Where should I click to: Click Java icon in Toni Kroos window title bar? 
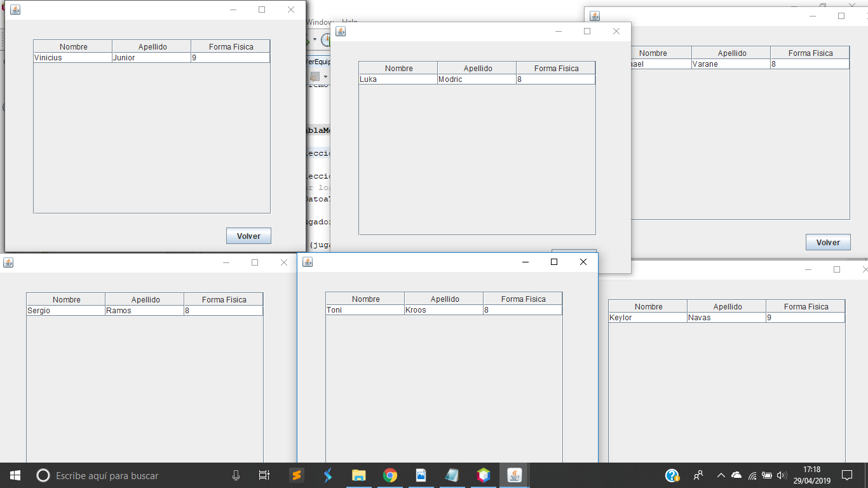click(308, 262)
